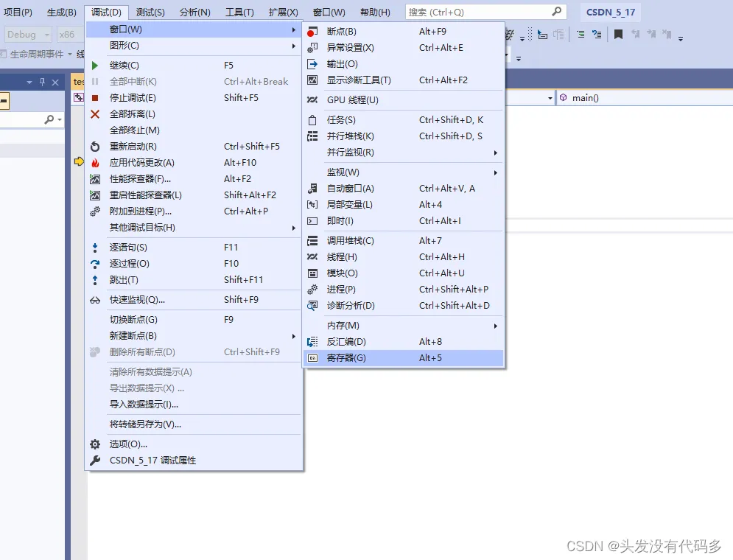The image size is (733, 560).
Task: Expand the 其他调试目标(H) submenu arrow
Action: (294, 228)
